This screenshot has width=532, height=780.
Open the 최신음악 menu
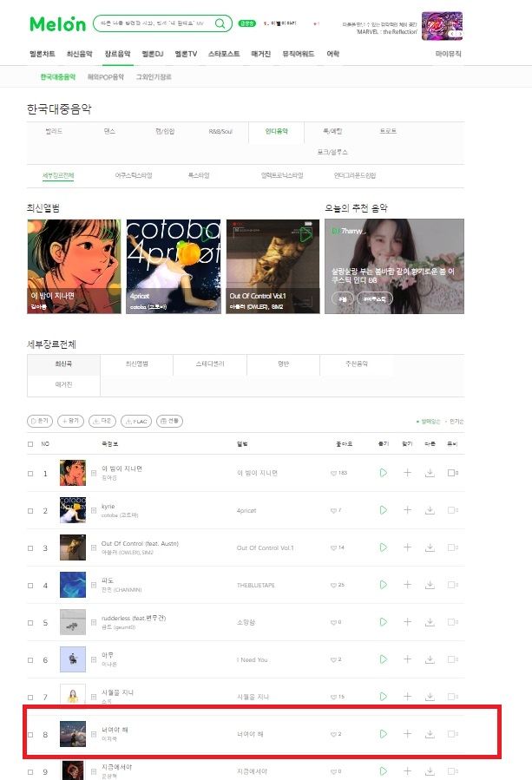[x=80, y=54]
